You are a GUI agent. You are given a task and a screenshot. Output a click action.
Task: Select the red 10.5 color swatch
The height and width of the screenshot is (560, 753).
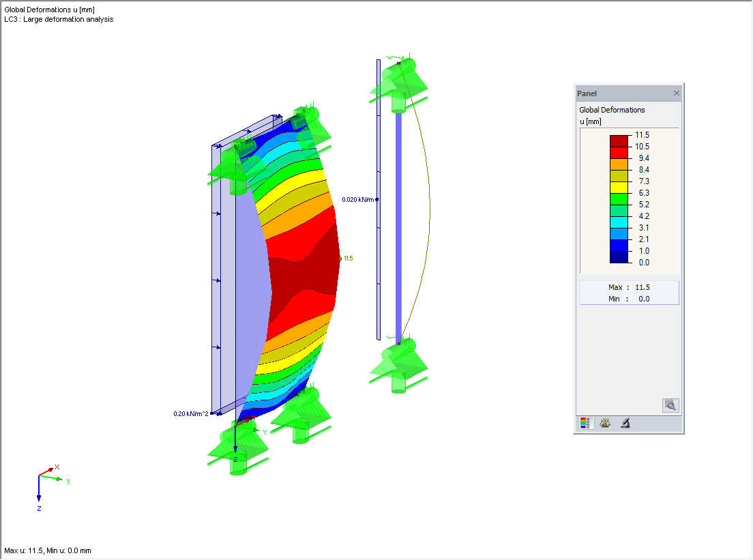click(619, 153)
